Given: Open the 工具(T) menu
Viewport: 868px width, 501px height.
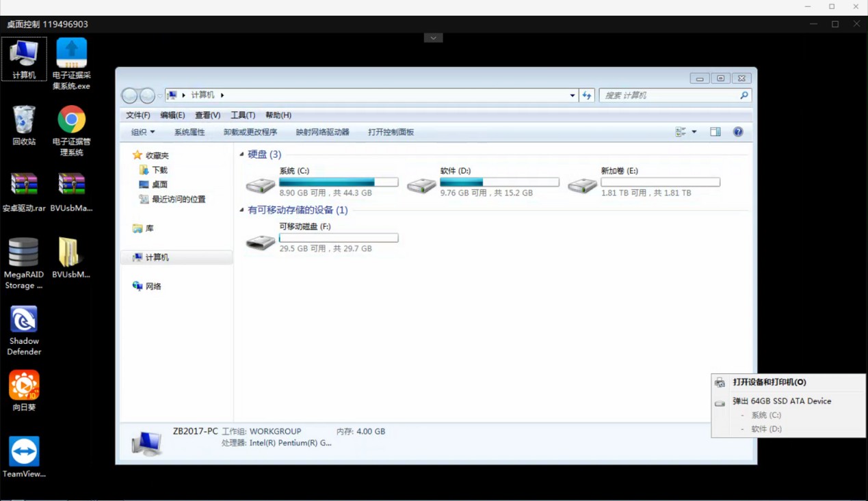Looking at the screenshot, I should 243,115.
